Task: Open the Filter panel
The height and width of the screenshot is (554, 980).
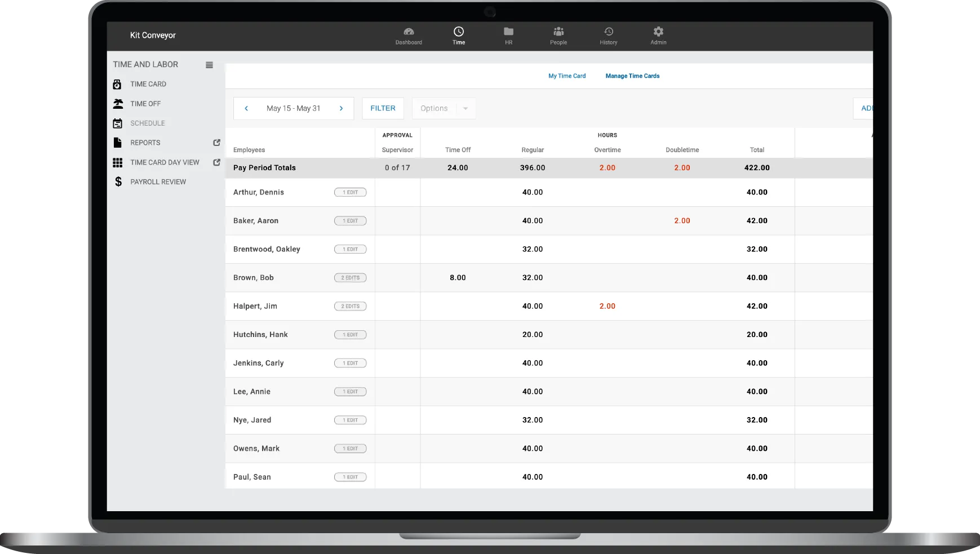Action: coord(383,108)
